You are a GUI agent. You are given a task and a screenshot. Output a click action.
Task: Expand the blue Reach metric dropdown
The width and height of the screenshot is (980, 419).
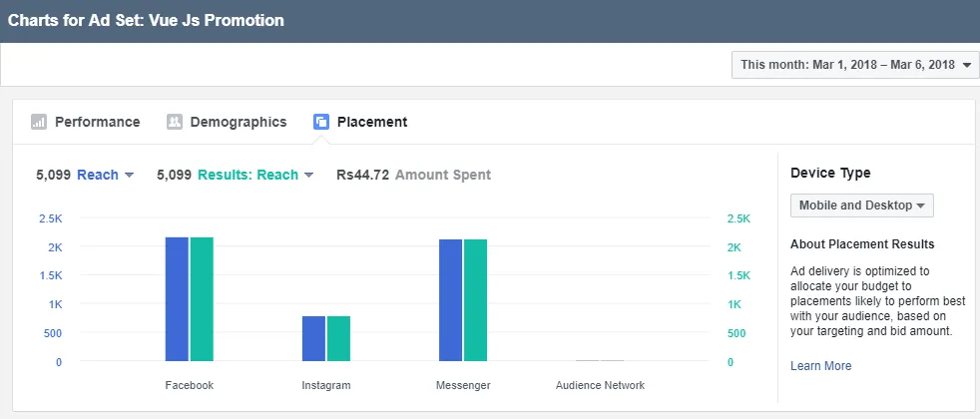[x=105, y=175]
